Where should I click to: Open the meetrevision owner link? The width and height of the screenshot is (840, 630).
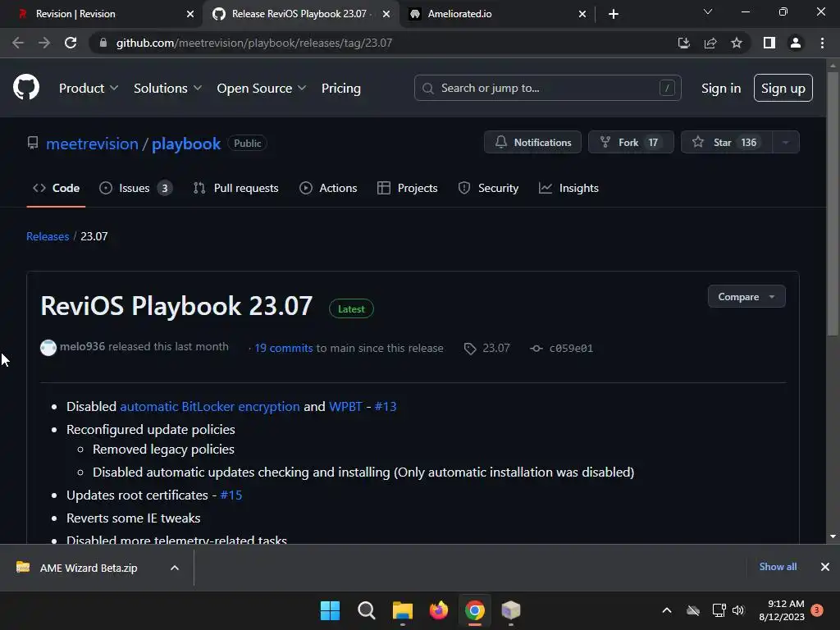pos(92,144)
